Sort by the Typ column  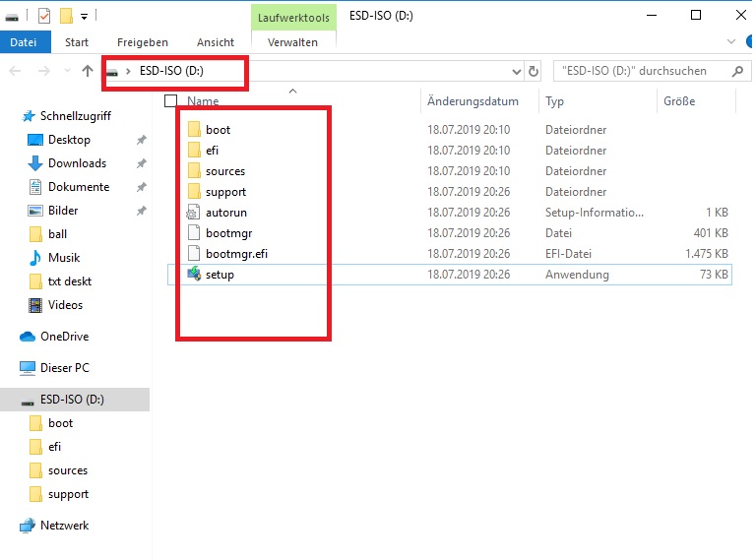pos(554,101)
